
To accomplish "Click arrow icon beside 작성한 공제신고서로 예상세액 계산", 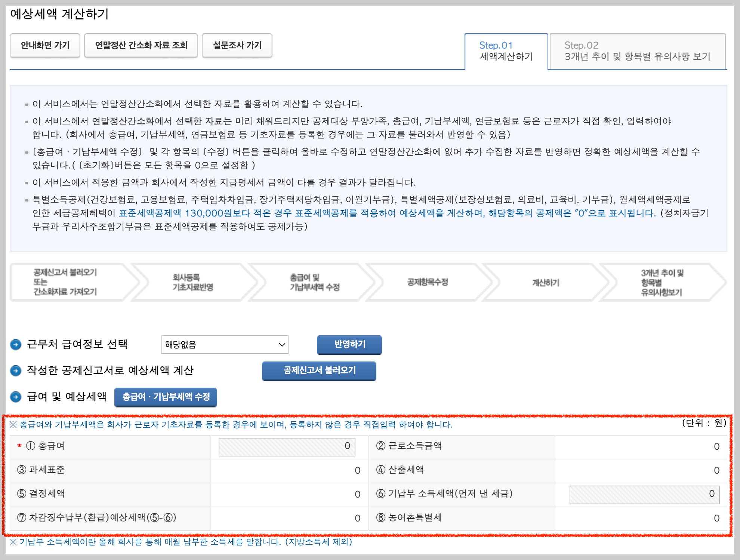I will [x=16, y=370].
